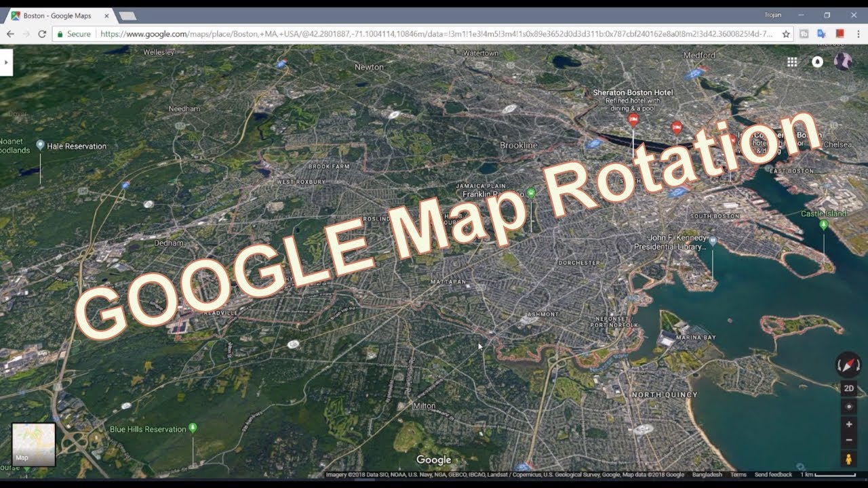View site info via Secure lock
The image size is (868, 488).
click(x=74, y=34)
